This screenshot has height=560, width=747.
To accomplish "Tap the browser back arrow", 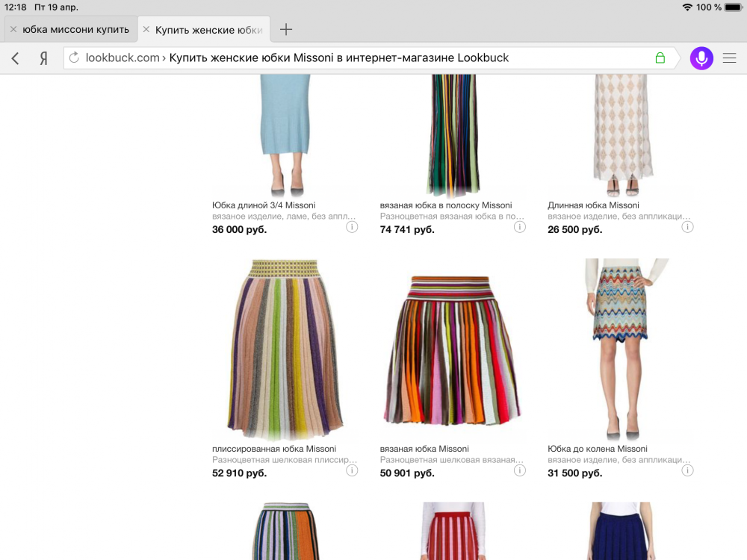I will pyautogui.click(x=15, y=58).
